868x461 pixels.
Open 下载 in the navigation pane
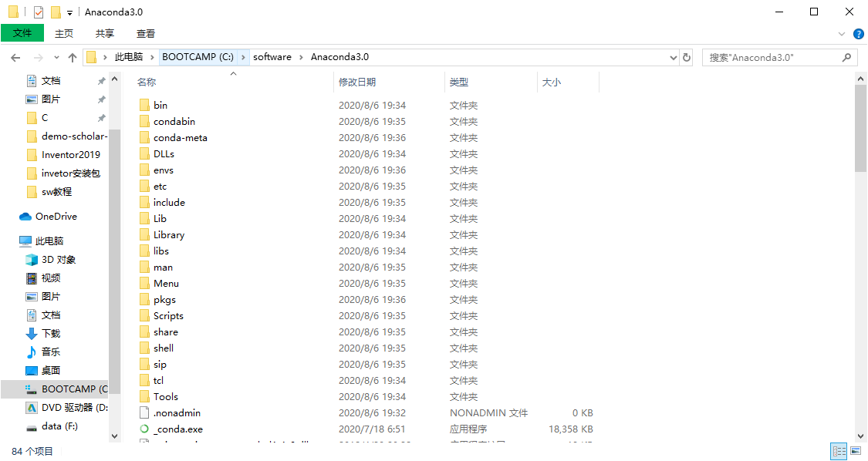click(51, 333)
